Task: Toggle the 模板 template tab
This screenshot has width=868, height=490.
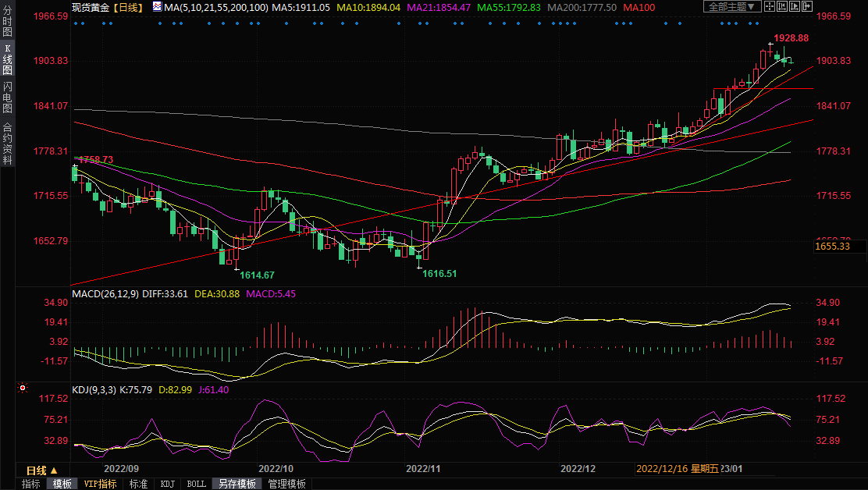Action: [x=62, y=484]
